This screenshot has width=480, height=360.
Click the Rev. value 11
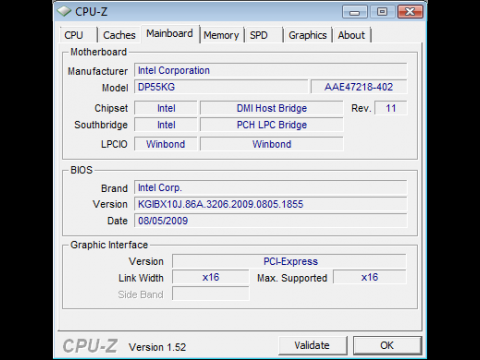pos(391,108)
